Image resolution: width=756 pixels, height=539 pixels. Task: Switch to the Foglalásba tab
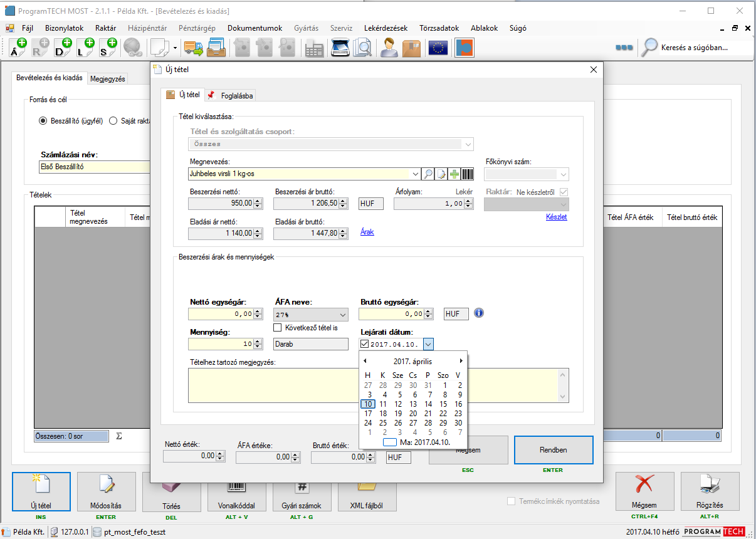(x=230, y=96)
